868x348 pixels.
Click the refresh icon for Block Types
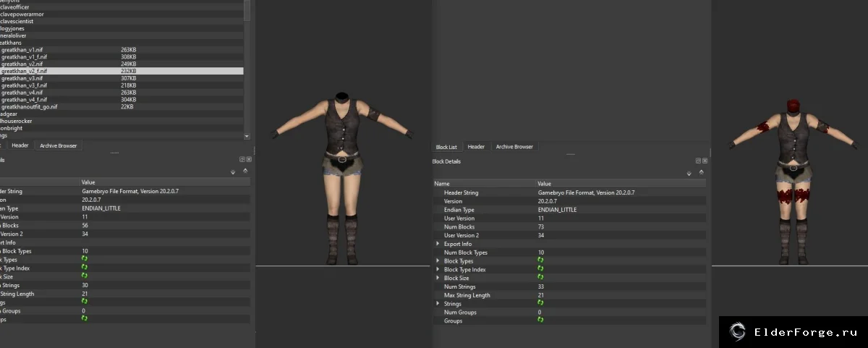click(x=540, y=261)
